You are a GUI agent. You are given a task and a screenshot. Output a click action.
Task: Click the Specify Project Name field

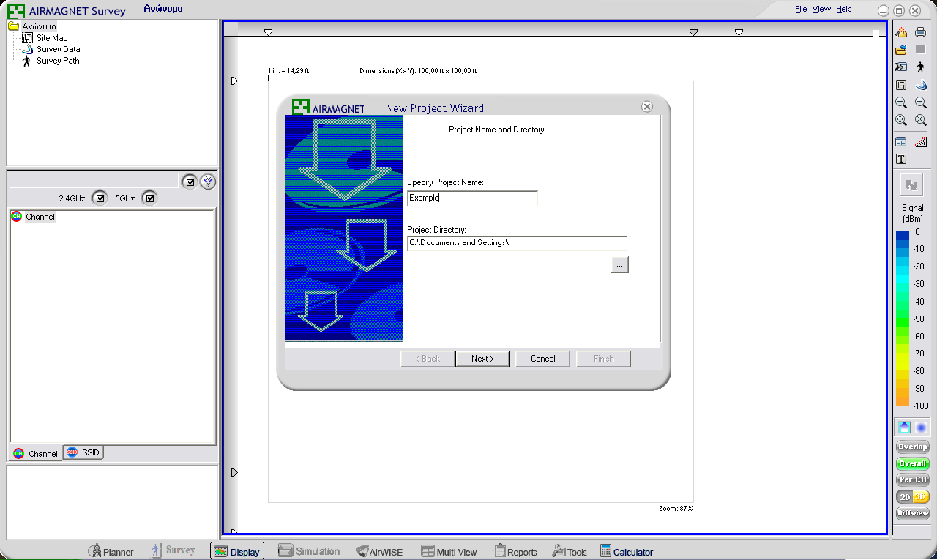pyautogui.click(x=472, y=198)
